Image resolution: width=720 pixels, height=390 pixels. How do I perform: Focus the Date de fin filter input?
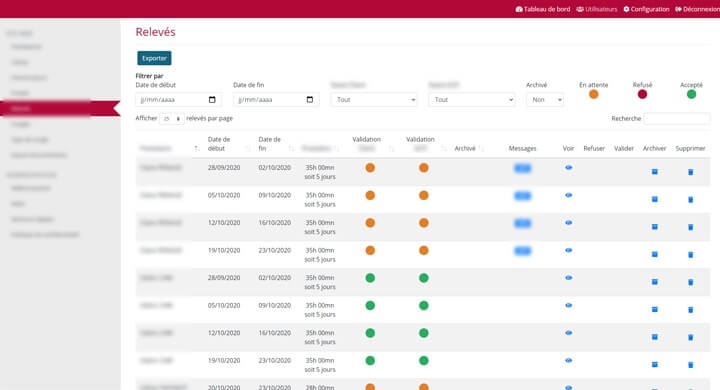(x=276, y=100)
